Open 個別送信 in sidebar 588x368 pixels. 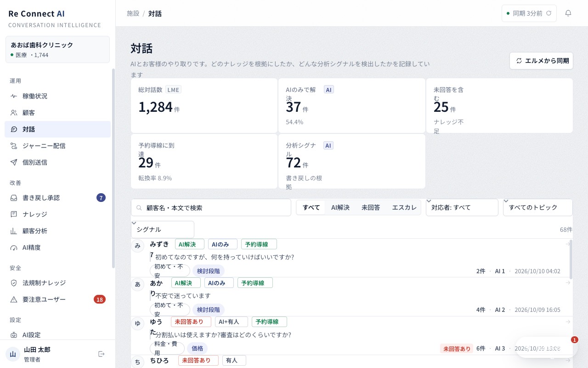pyautogui.click(x=57, y=162)
